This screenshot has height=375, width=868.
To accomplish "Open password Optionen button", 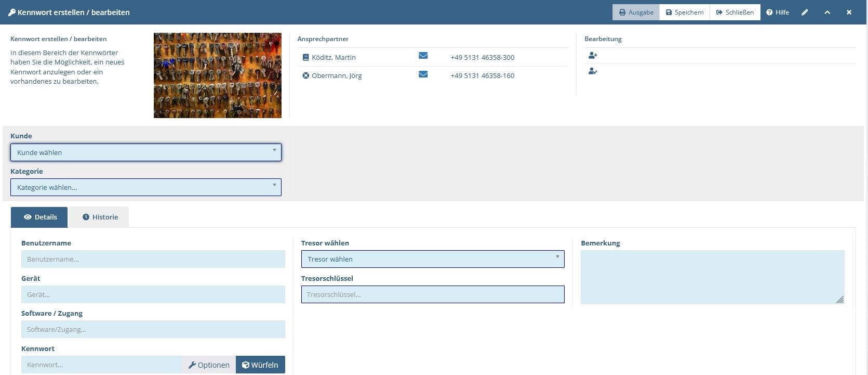I will click(x=209, y=365).
